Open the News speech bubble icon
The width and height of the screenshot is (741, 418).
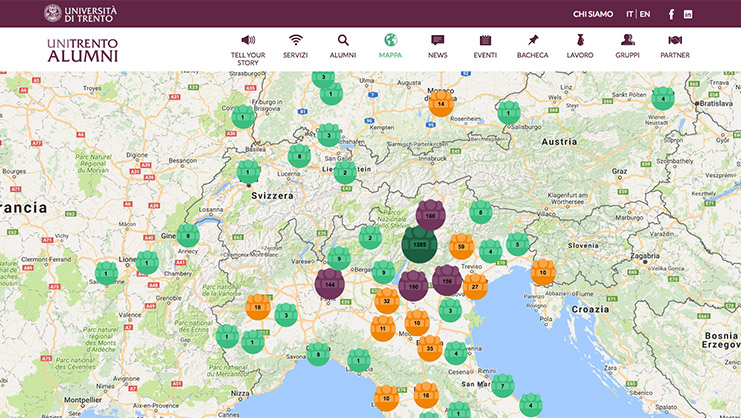tap(438, 40)
